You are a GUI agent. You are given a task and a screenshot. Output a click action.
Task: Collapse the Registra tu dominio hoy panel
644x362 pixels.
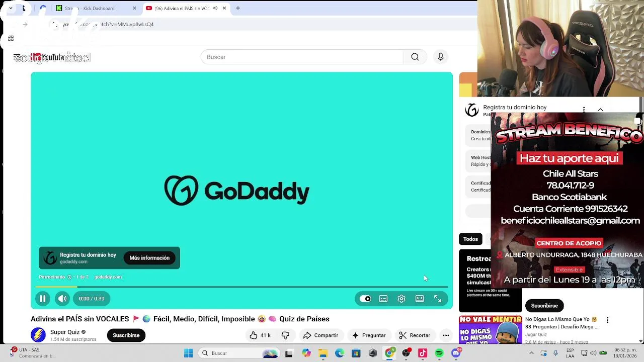pos(600,110)
